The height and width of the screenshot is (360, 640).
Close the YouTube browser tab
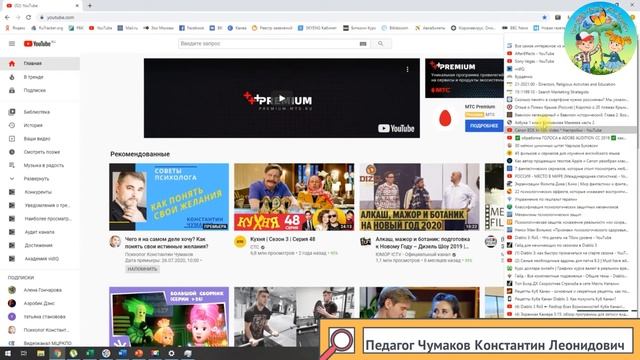click(77, 6)
